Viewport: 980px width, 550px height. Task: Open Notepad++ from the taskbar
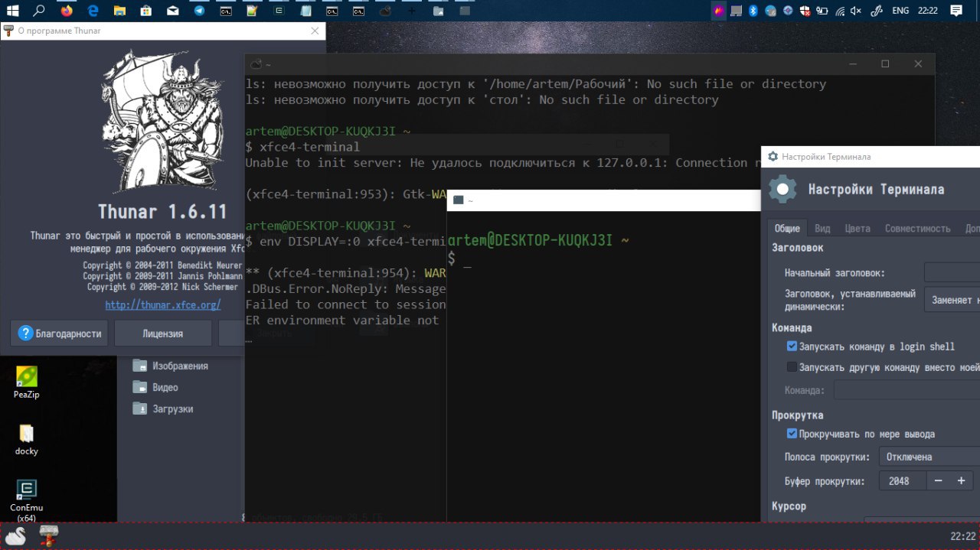point(253,11)
